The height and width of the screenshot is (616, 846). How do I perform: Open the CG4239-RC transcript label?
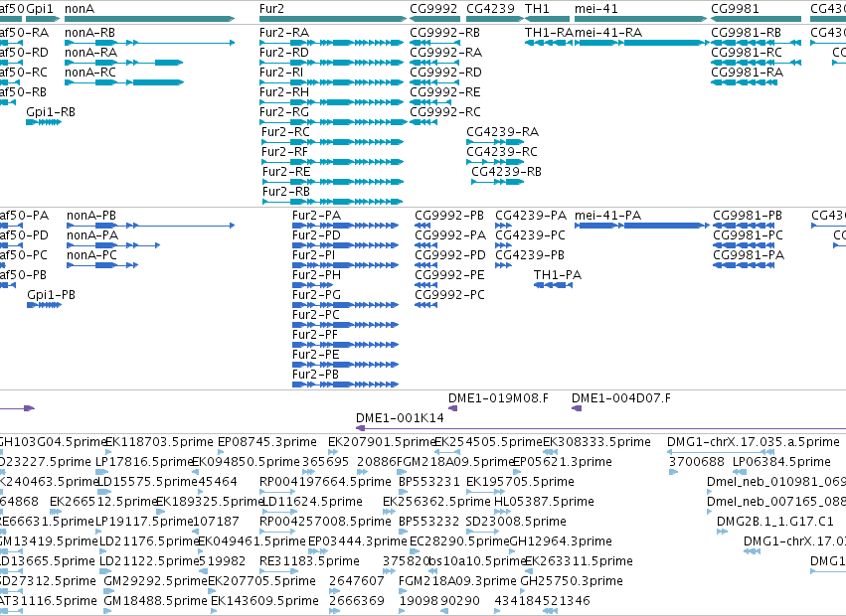(502, 152)
